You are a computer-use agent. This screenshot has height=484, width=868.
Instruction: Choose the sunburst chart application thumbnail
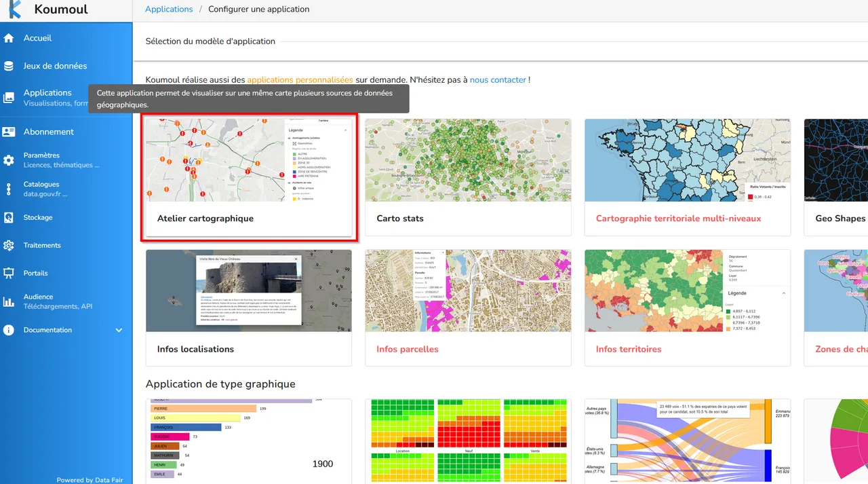836,441
